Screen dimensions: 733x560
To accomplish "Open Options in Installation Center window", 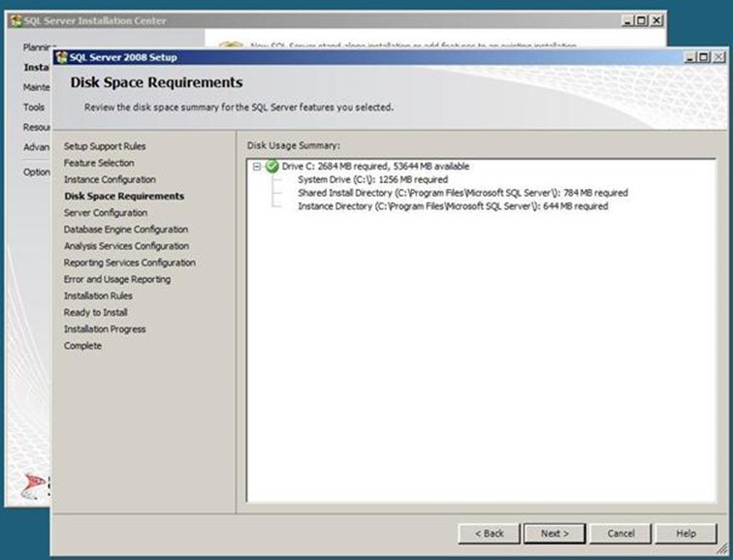I will coord(37,171).
